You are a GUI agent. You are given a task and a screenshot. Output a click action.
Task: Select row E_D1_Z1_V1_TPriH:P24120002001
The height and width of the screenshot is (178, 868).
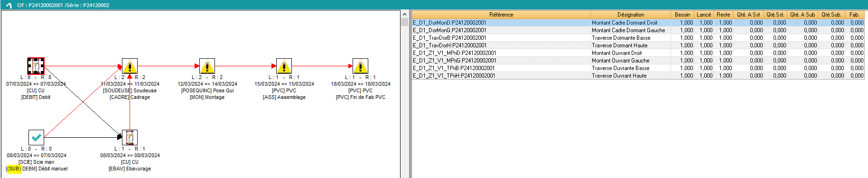[x=638, y=75]
